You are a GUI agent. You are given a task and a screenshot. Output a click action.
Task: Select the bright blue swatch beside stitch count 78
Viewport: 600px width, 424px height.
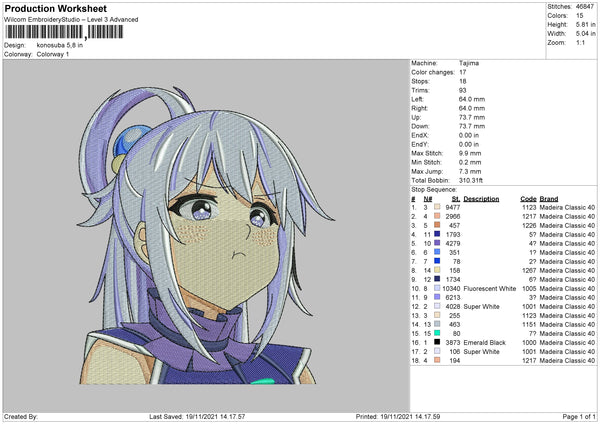pos(437,261)
